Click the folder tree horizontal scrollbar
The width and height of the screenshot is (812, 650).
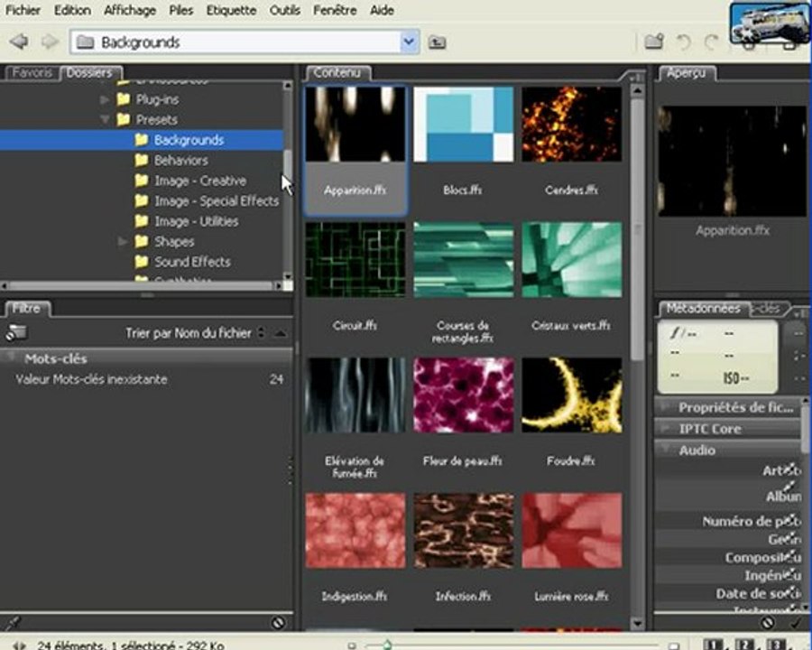[141, 285]
